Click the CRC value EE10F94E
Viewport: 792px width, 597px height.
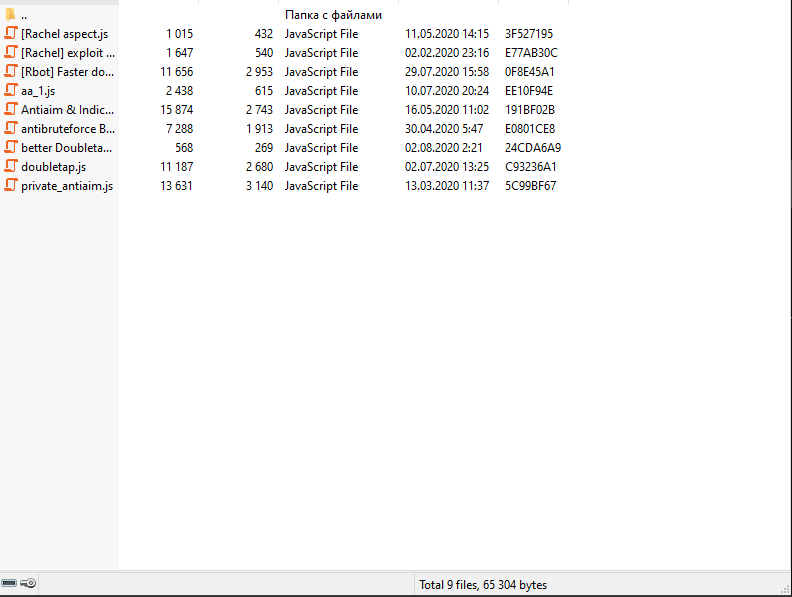529,91
